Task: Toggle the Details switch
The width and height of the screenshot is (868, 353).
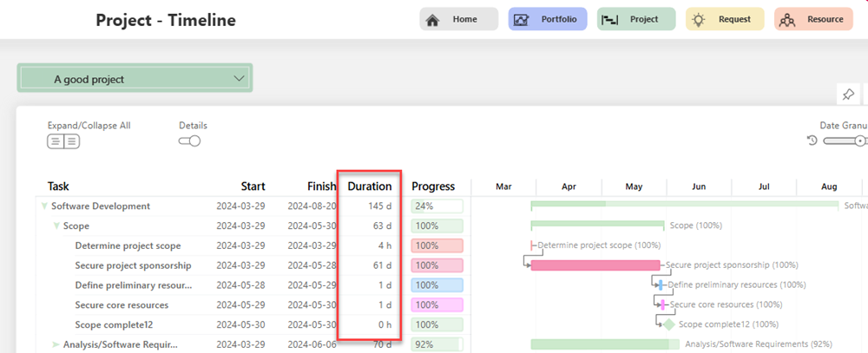Action: 189,141
